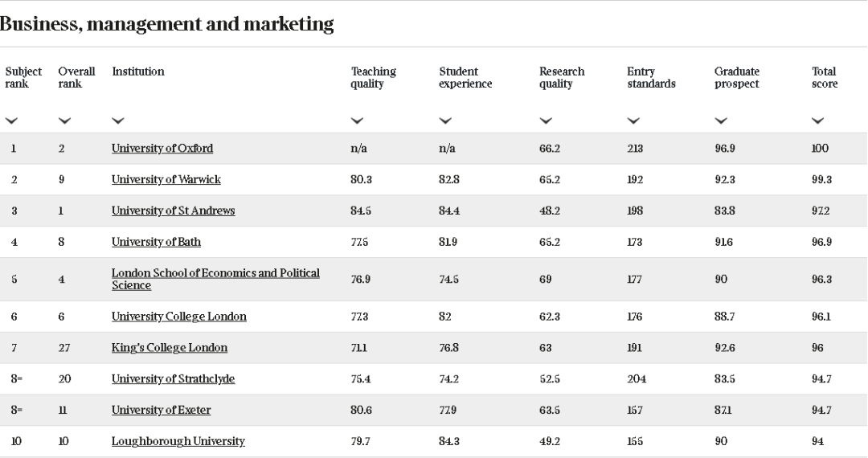Open the University of Warwick link
Viewport: 868px width, 458px height.
point(166,180)
